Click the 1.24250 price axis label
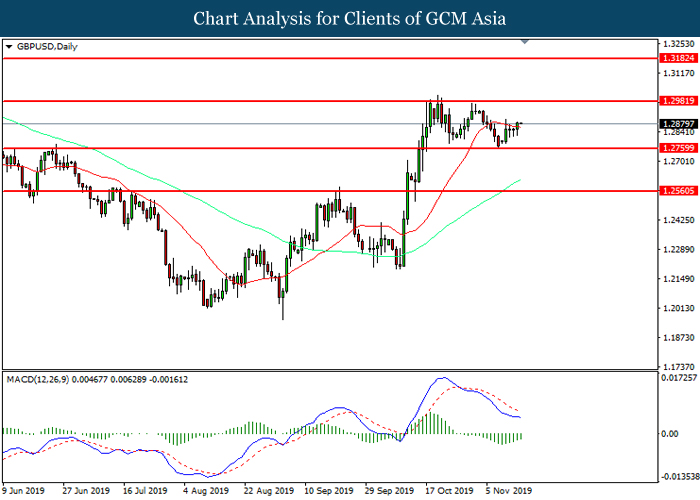Viewport: 700px width, 500px height. pos(678,220)
